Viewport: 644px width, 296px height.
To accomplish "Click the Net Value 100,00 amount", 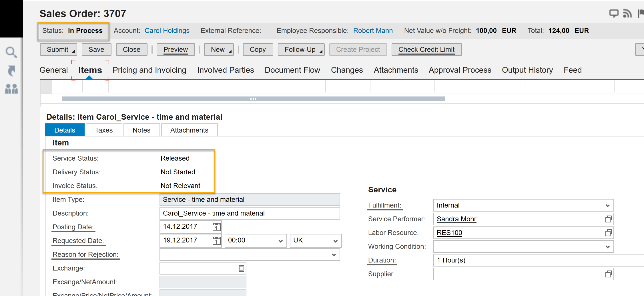I will [x=486, y=31].
